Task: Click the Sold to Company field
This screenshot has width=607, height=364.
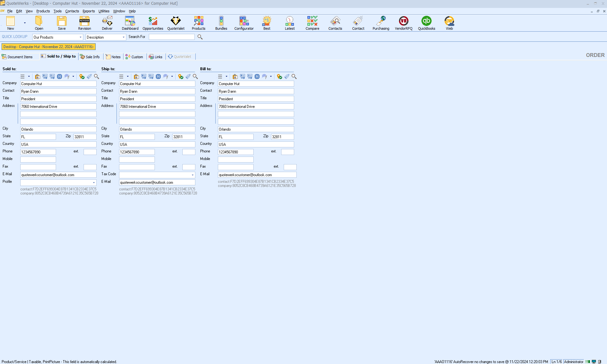Action: click(x=58, y=84)
